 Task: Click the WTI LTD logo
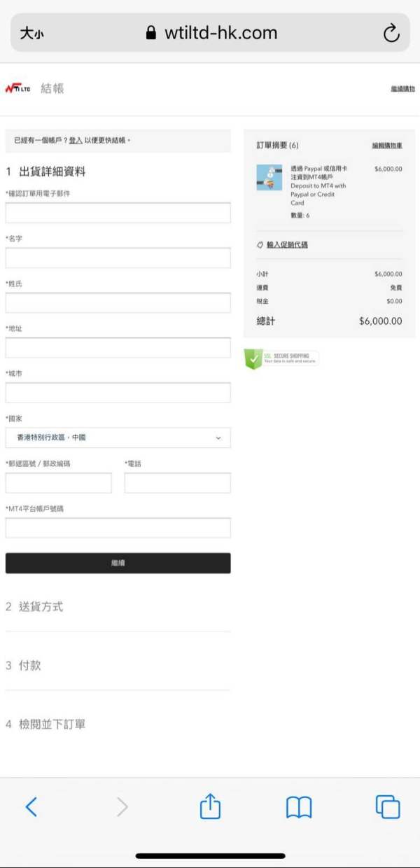click(17, 89)
